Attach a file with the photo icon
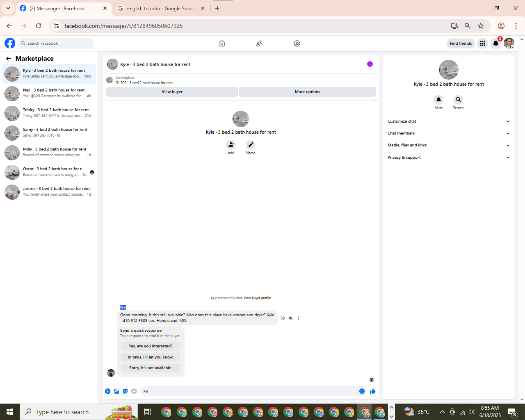The image size is (525, 420). tap(116, 391)
